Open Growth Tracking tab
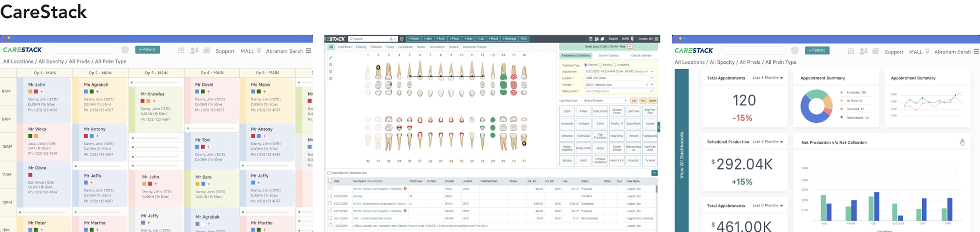Viewport: 980px width, 232px height. click(608, 56)
